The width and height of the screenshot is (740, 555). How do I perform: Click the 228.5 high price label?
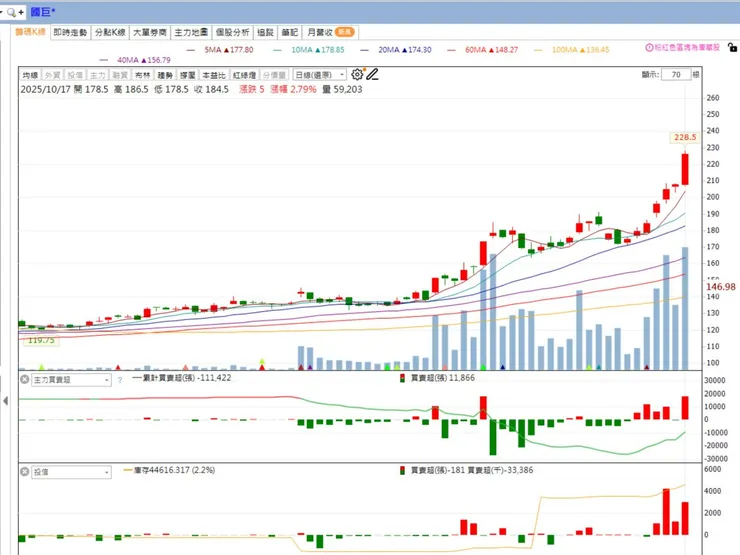click(685, 137)
